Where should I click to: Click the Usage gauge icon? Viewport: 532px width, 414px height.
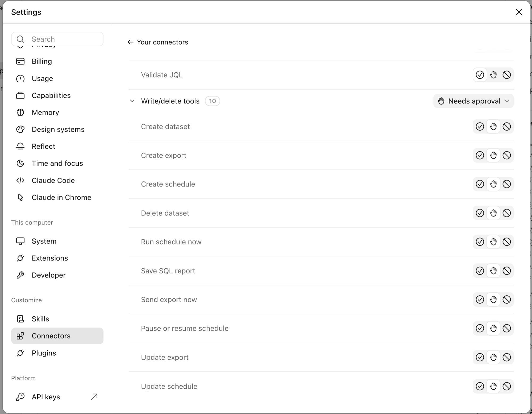(20, 78)
